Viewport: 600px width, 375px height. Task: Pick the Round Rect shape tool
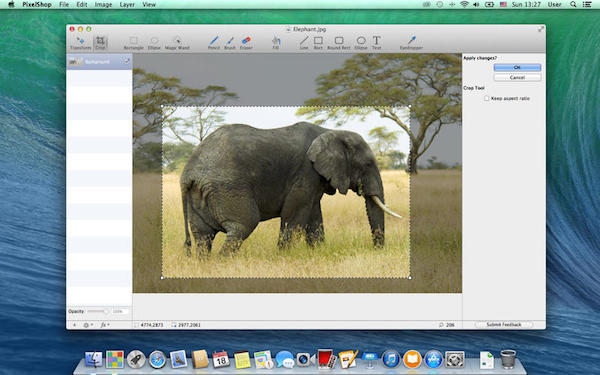(x=339, y=43)
